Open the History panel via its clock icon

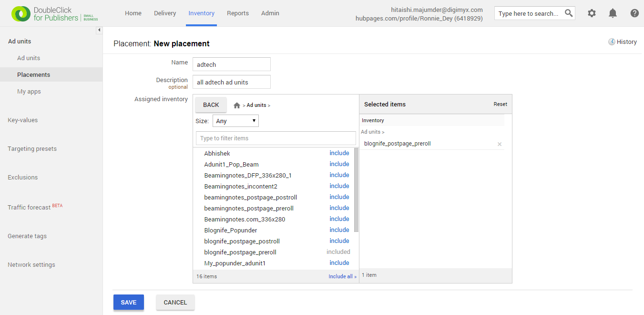(612, 42)
